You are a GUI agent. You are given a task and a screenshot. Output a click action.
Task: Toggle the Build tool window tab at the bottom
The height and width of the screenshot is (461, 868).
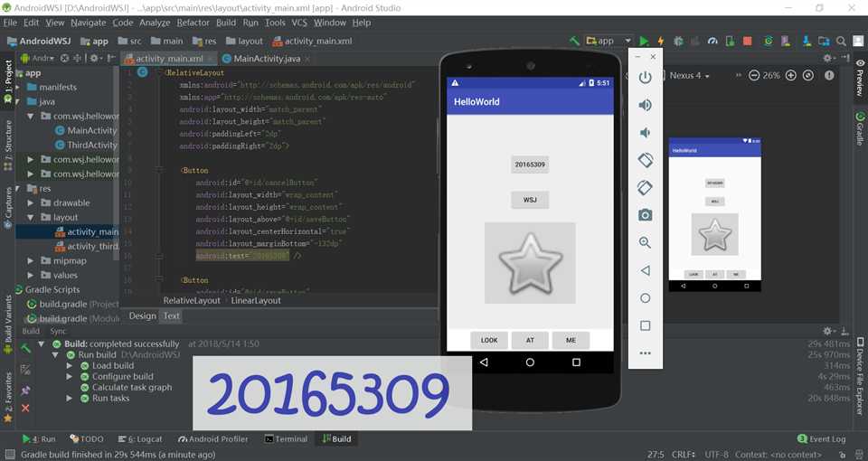coord(336,439)
